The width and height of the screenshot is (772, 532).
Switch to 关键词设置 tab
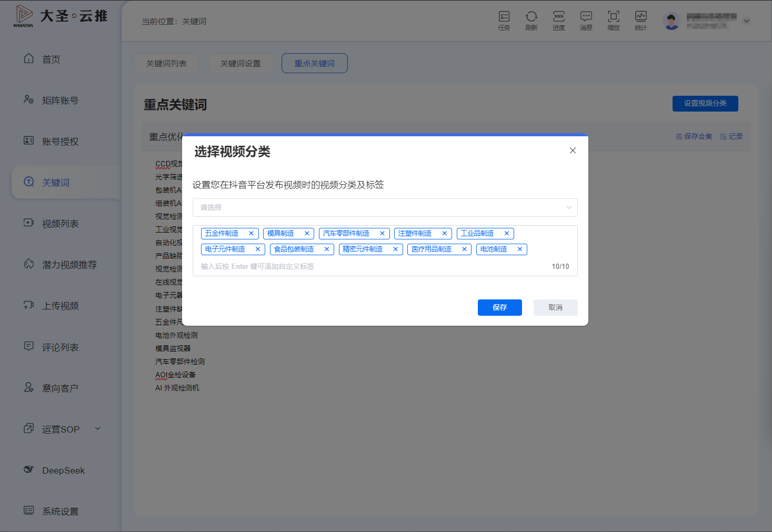(240, 63)
